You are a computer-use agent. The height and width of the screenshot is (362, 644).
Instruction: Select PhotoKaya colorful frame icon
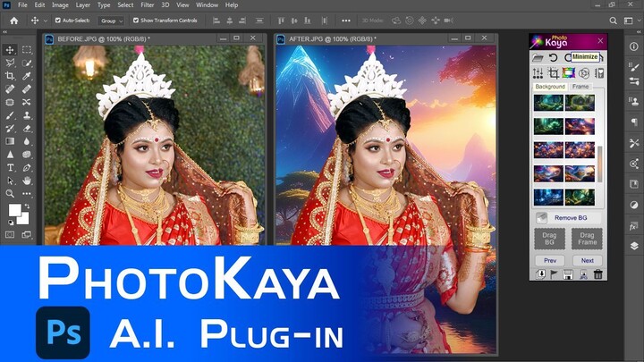(569, 73)
